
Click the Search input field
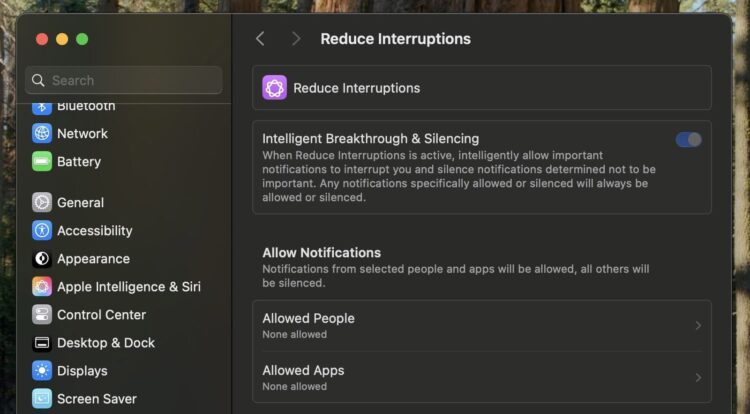pyautogui.click(x=124, y=80)
